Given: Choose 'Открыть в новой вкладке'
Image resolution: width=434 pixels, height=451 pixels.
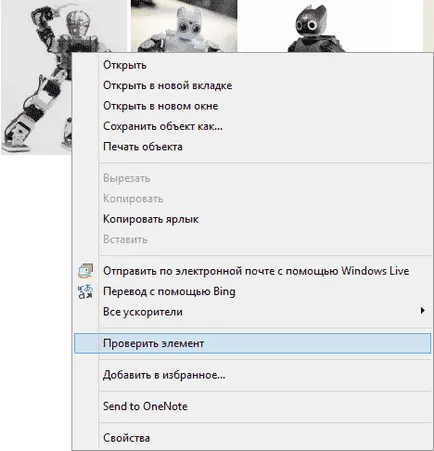Looking at the screenshot, I should pos(252,86).
